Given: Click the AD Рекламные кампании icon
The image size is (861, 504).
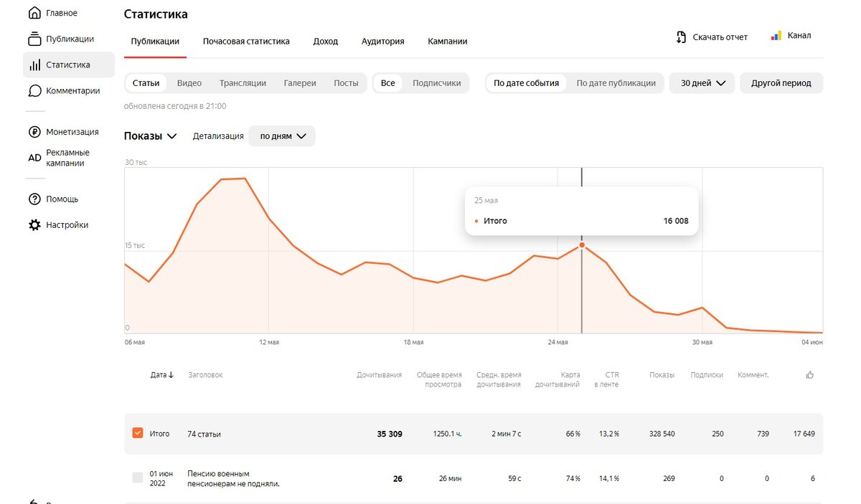Looking at the screenshot, I should (34, 158).
